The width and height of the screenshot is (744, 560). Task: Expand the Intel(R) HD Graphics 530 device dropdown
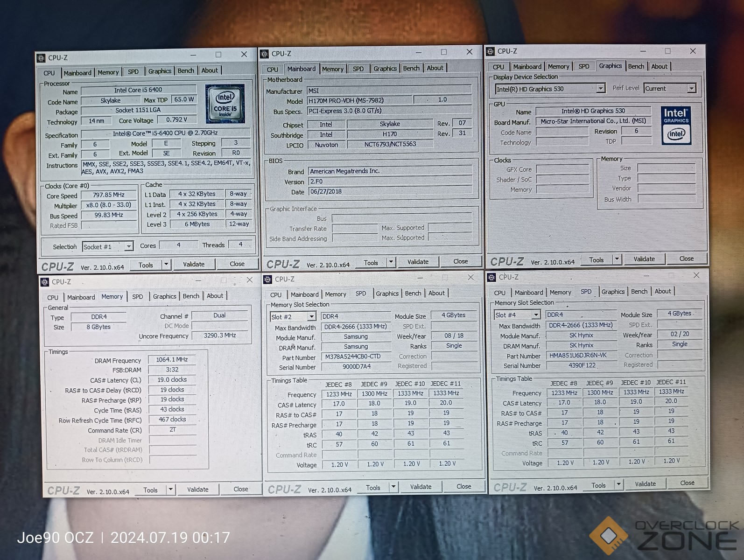[x=601, y=88]
